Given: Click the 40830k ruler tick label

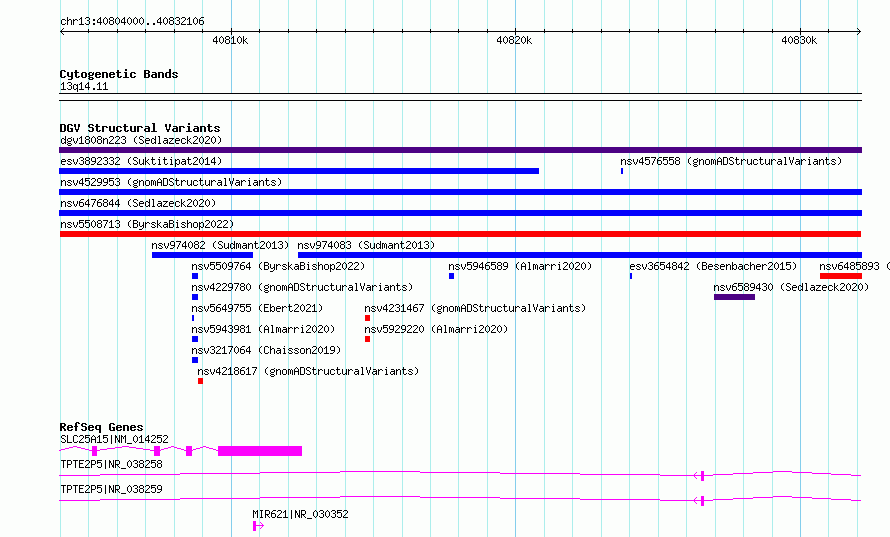Looking at the screenshot, I should pyautogui.click(x=799, y=40).
